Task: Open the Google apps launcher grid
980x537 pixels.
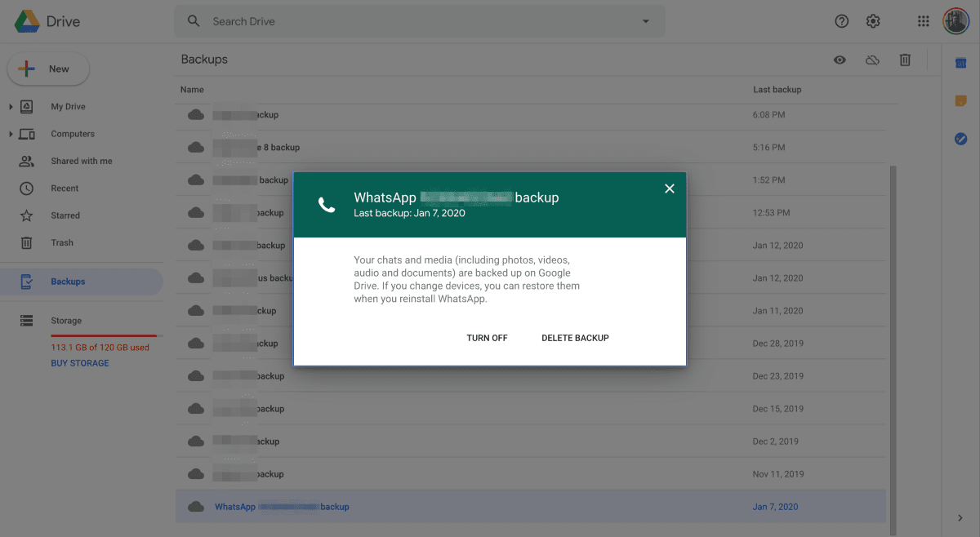Action: (x=923, y=20)
